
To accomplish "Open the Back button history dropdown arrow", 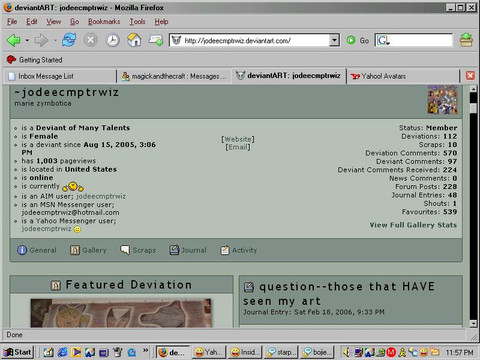I will click(27, 41).
